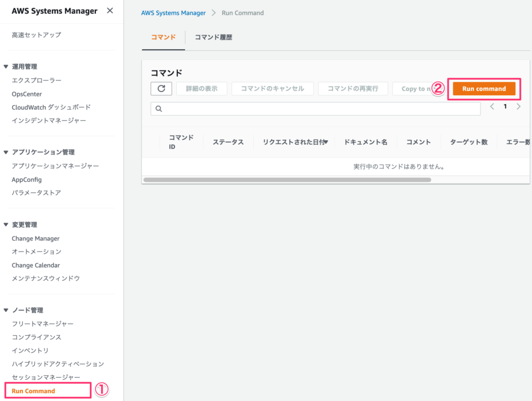
Task: Click the search magnifier in the filter field
Action: pos(159,109)
